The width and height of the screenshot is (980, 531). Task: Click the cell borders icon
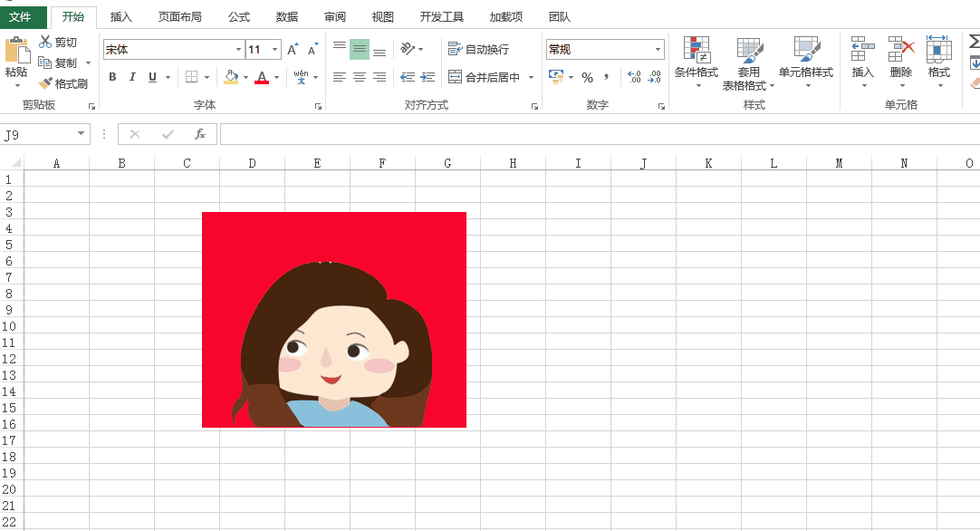192,77
